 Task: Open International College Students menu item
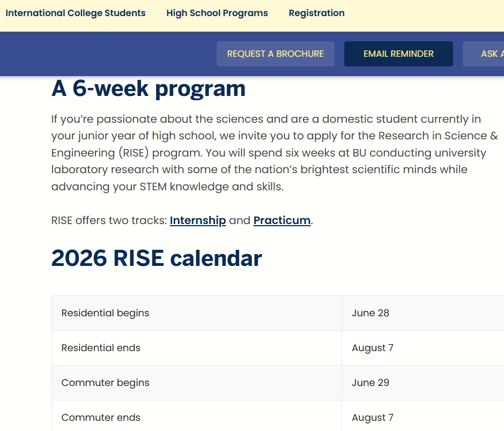click(x=76, y=13)
